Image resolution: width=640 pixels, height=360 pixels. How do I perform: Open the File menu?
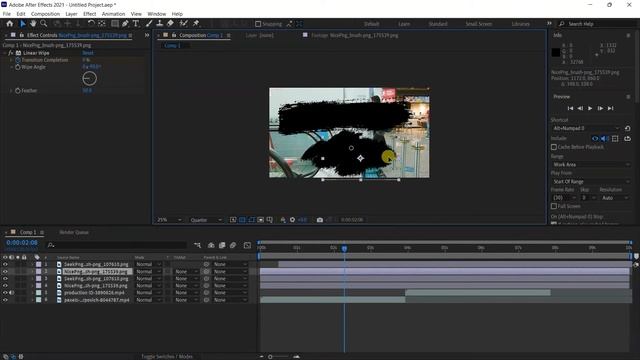tap(7, 14)
